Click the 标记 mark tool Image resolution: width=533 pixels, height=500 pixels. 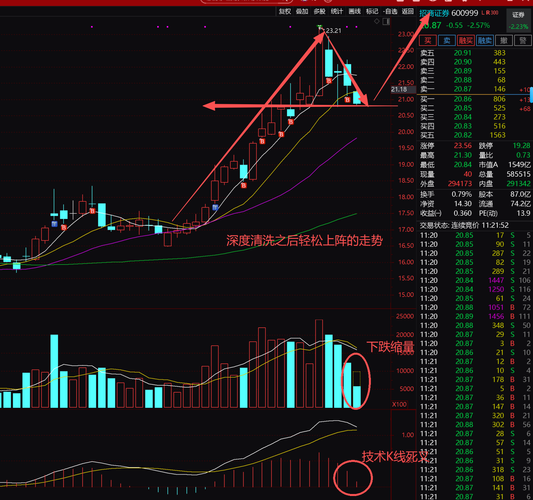coord(372,12)
